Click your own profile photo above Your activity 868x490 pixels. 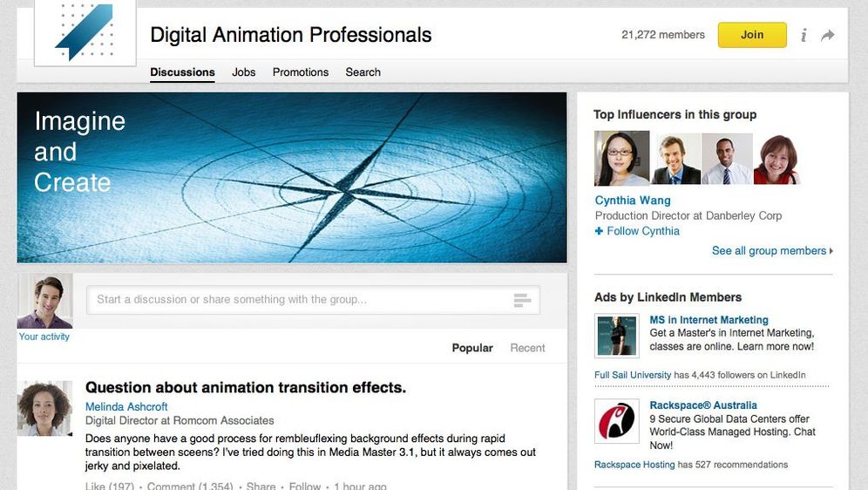pyautogui.click(x=44, y=301)
